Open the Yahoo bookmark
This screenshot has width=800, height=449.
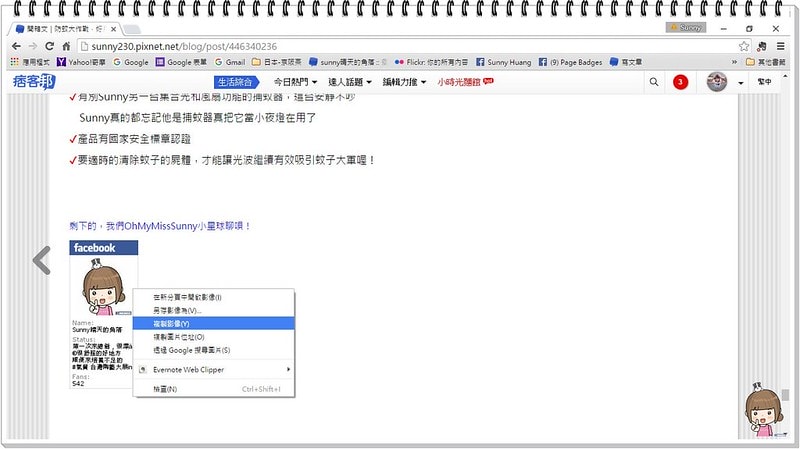click(81, 62)
